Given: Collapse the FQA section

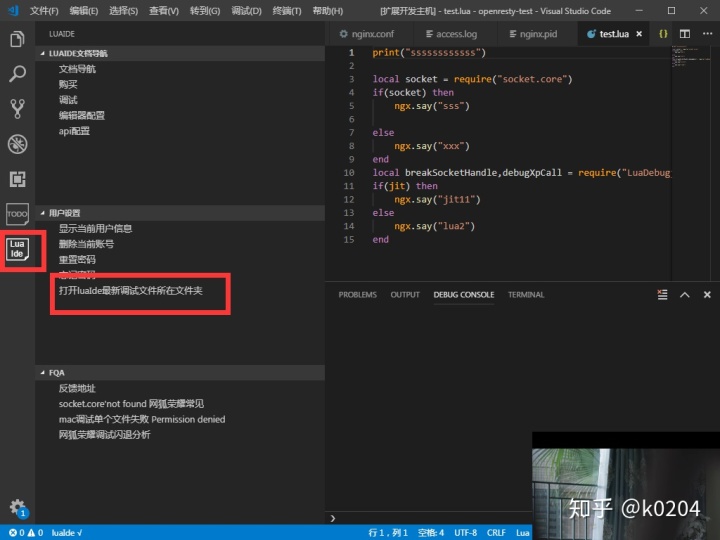Looking at the screenshot, I should pyautogui.click(x=180, y=373).
